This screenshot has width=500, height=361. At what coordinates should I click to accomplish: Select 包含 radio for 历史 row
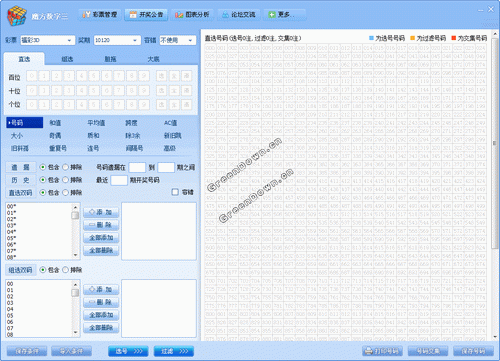point(43,180)
